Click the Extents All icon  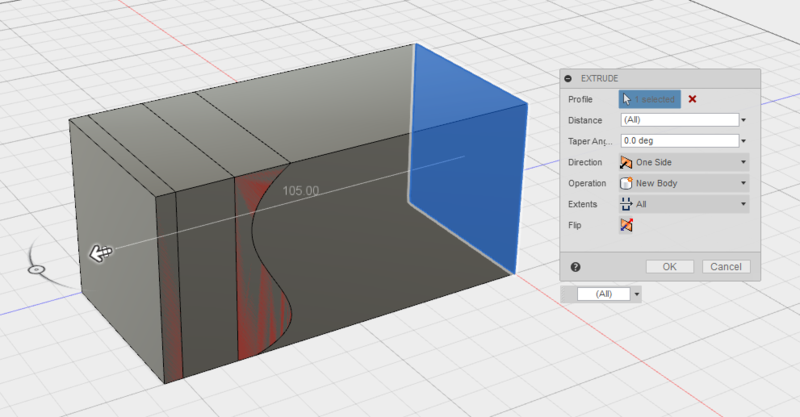pyautogui.click(x=626, y=204)
